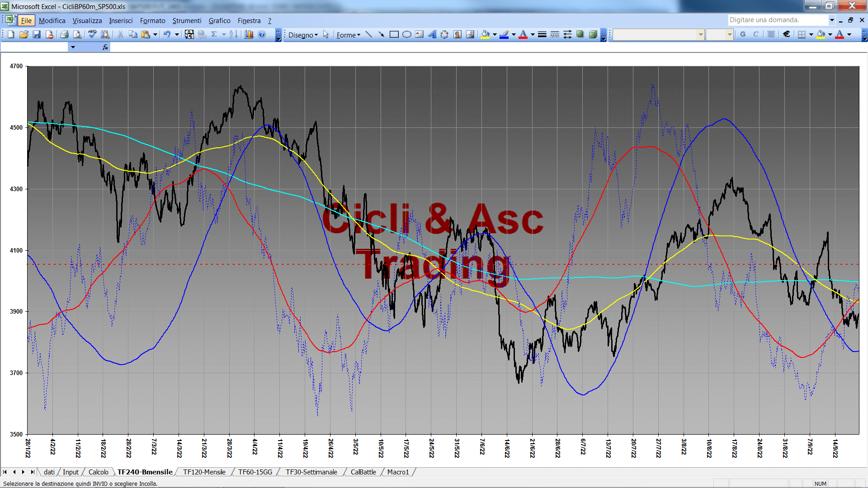Screen dimensions: 868x488
Task: Create a new workbook with New icon
Action: pos(11,34)
